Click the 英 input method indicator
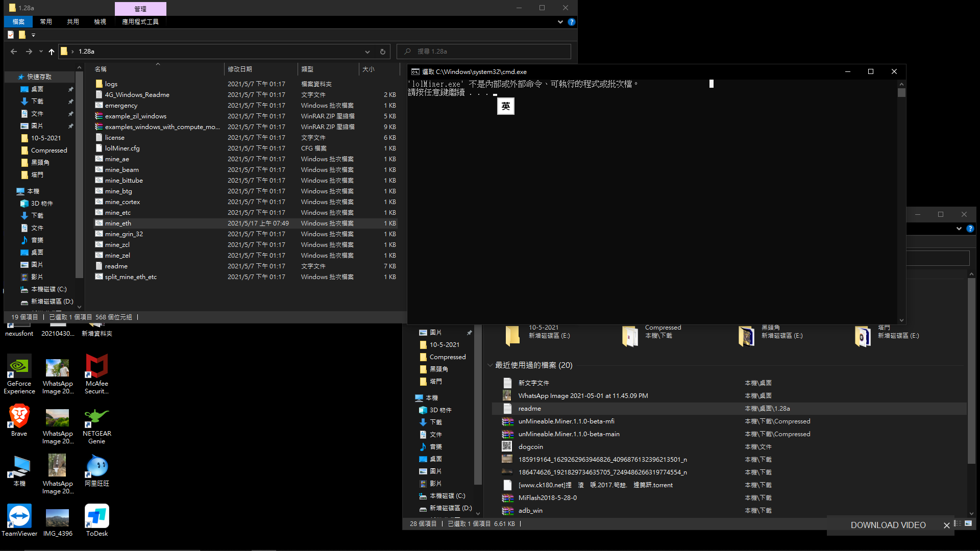 [x=506, y=106]
